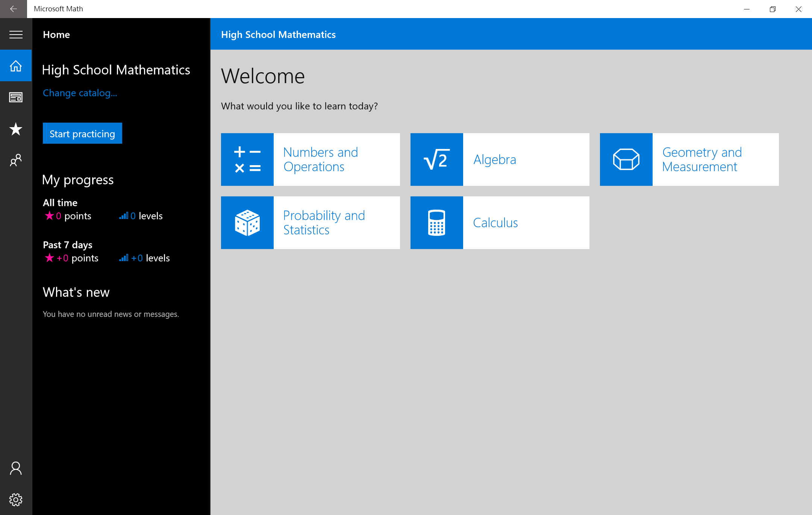This screenshot has width=812, height=515.
Task: Open the Change catalog link
Action: pyautogui.click(x=80, y=93)
